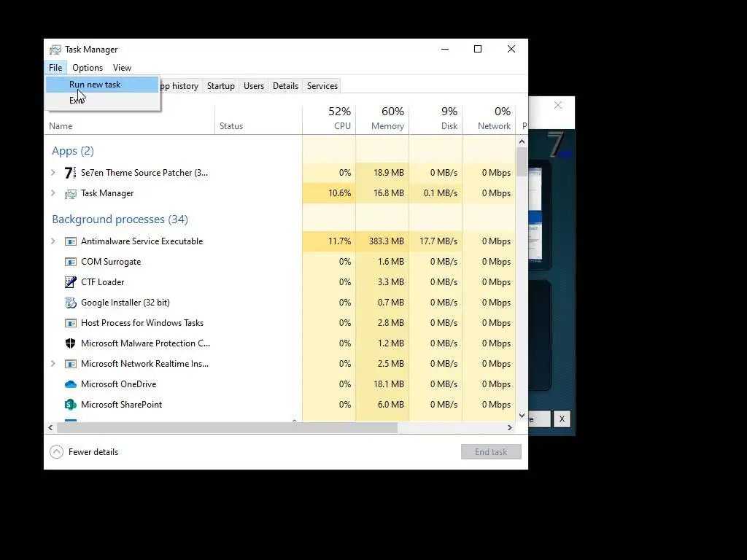The image size is (747, 560).
Task: Click Fewer details link
Action: [93, 452]
